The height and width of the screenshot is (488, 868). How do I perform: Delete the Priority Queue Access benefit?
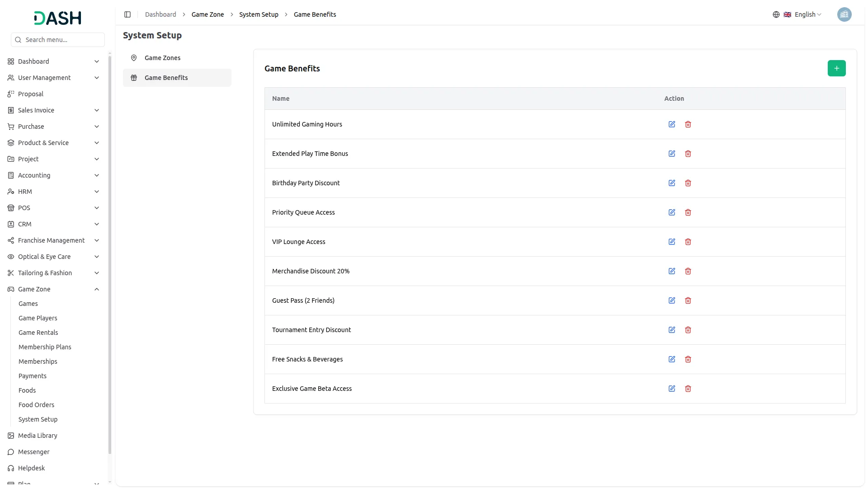pyautogui.click(x=688, y=212)
